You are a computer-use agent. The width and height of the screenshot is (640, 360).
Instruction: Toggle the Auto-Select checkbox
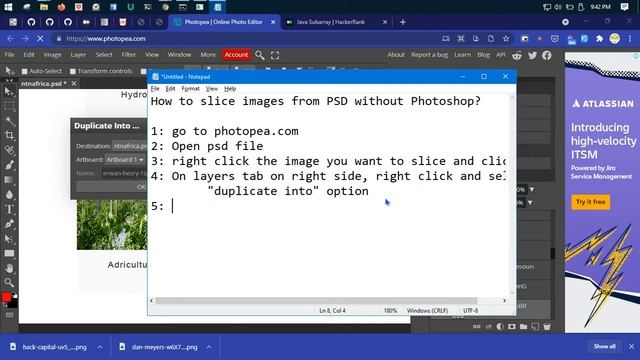[x=24, y=71]
